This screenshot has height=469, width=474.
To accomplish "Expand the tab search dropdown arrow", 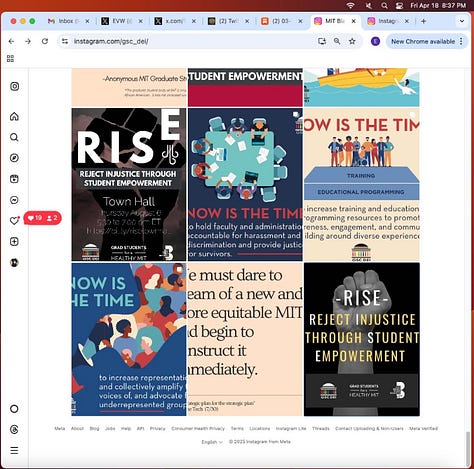I will (462, 21).
